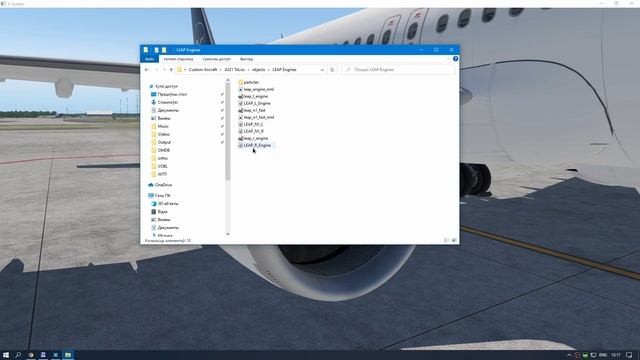Open pinned Documents under Quick access
Viewport: 640px width, 360px height.
(x=165, y=110)
